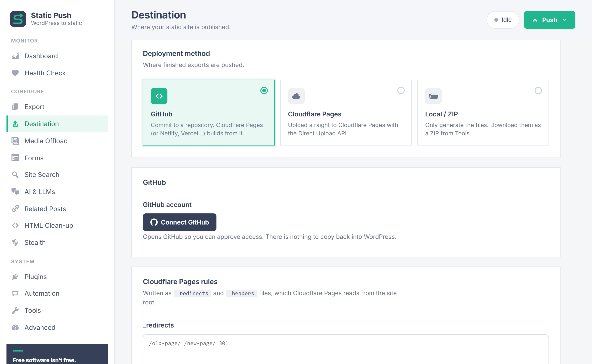Click the AI & LLMs chat icon
Viewport: 592px width, 364px height.
pyautogui.click(x=15, y=192)
